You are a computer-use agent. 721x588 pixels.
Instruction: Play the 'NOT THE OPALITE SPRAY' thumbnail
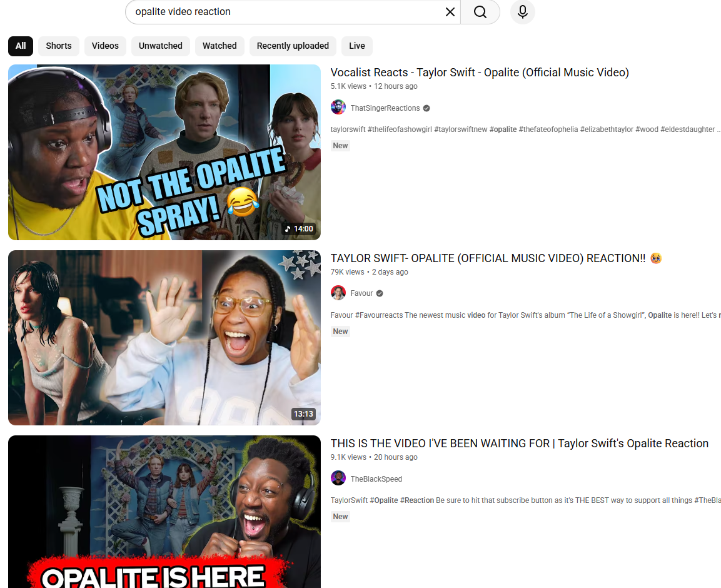(x=164, y=152)
